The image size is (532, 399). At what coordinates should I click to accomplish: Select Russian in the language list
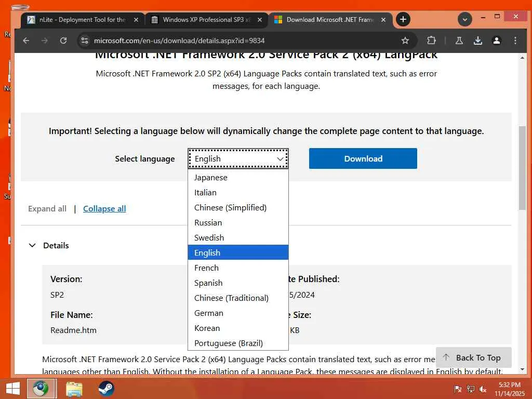tap(238, 222)
